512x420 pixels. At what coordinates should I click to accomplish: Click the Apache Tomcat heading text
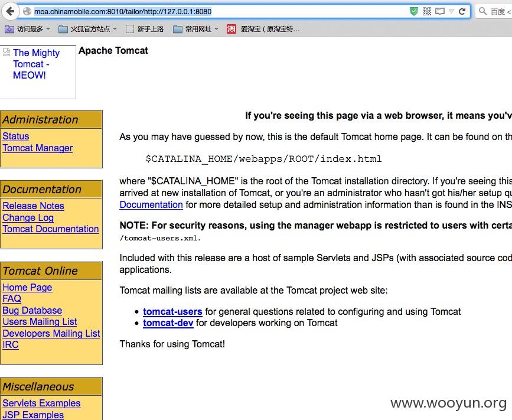tap(113, 51)
